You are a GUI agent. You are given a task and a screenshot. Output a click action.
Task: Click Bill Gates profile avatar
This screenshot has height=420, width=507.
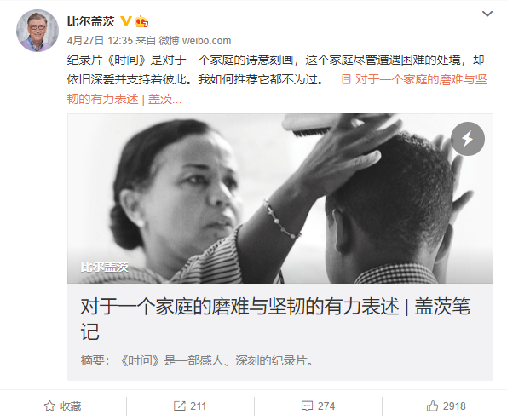[37, 31]
